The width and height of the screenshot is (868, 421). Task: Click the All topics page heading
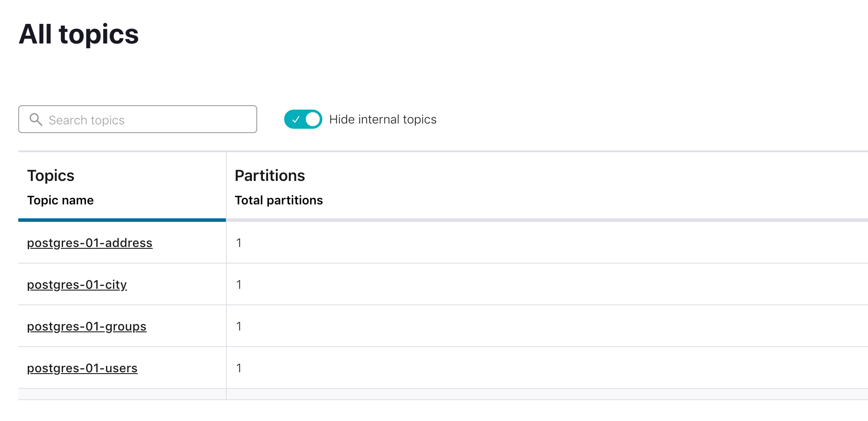tap(79, 34)
